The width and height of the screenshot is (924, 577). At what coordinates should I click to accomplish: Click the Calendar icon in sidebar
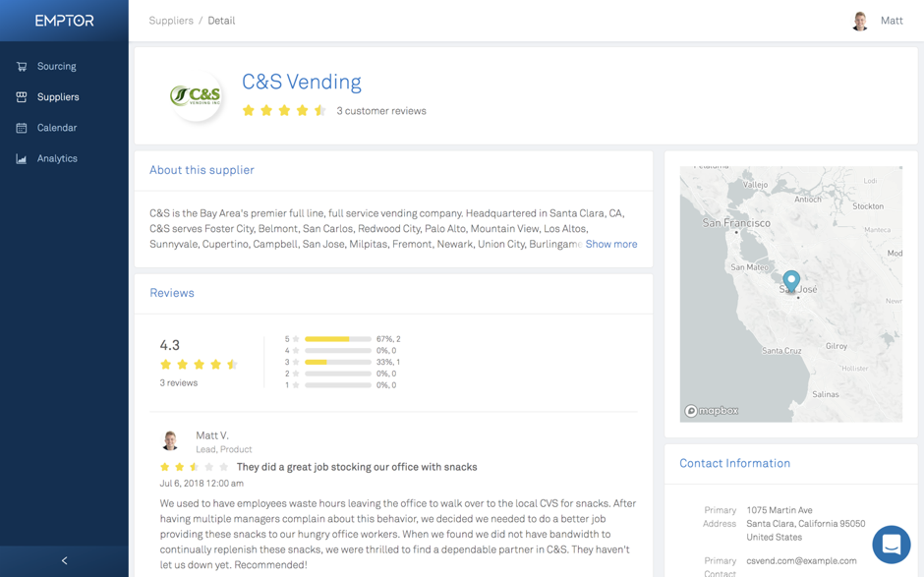click(22, 128)
